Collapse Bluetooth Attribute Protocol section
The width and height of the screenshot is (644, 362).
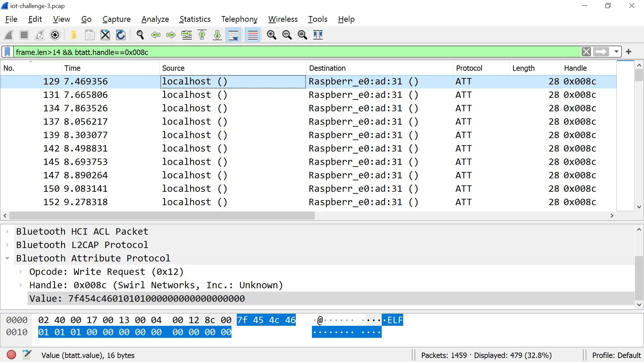(7, 258)
